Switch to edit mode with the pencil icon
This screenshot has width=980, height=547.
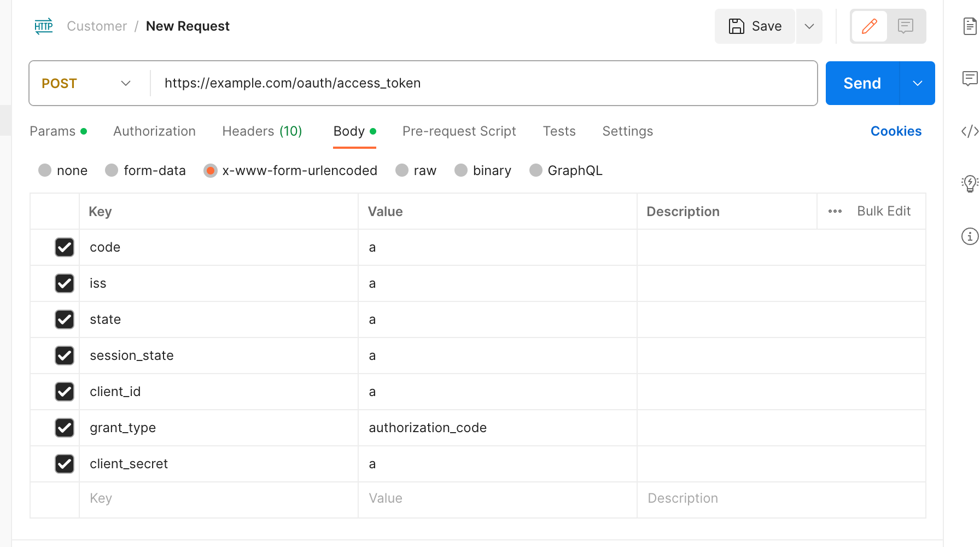[x=869, y=26]
